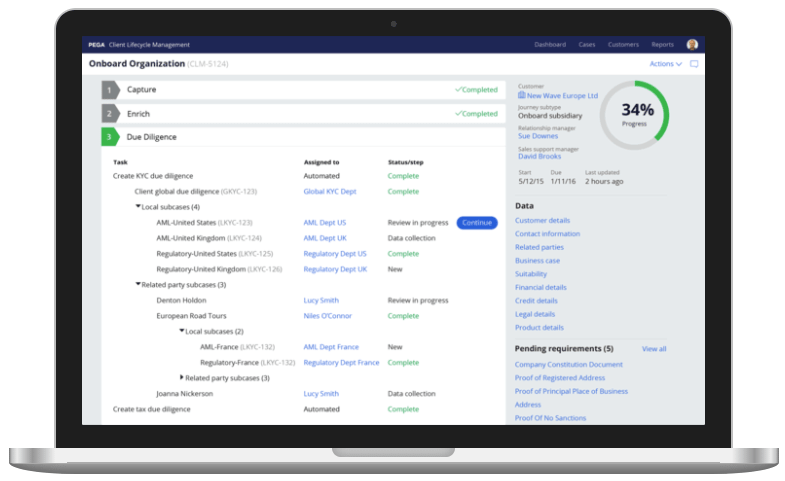Click the stage 1 Capture chevron marker
The width and height of the screenshot is (785, 481).
click(x=111, y=90)
